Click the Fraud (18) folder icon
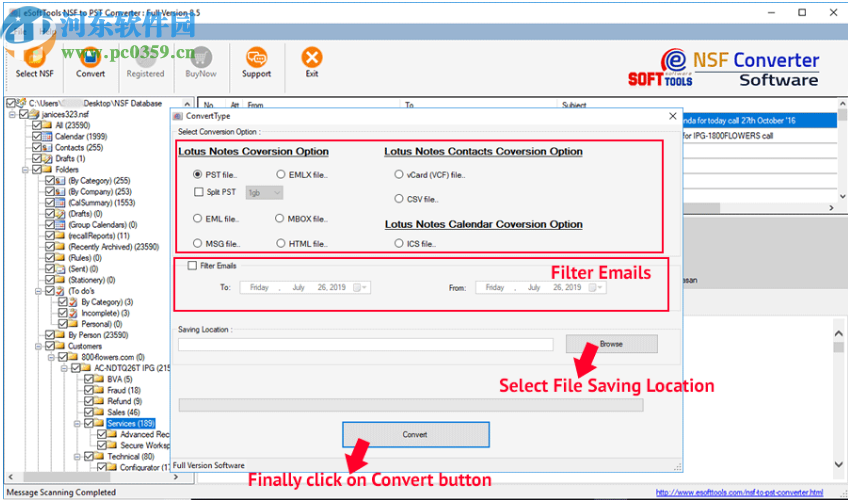 (x=100, y=390)
